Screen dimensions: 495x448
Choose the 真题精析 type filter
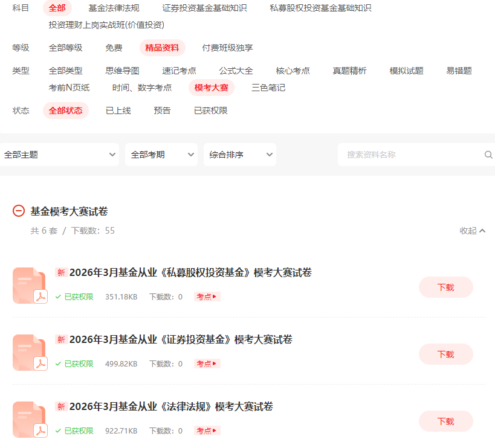(x=349, y=71)
